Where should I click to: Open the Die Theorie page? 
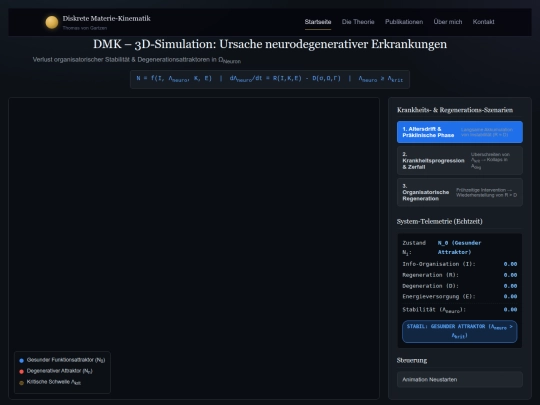click(x=358, y=22)
